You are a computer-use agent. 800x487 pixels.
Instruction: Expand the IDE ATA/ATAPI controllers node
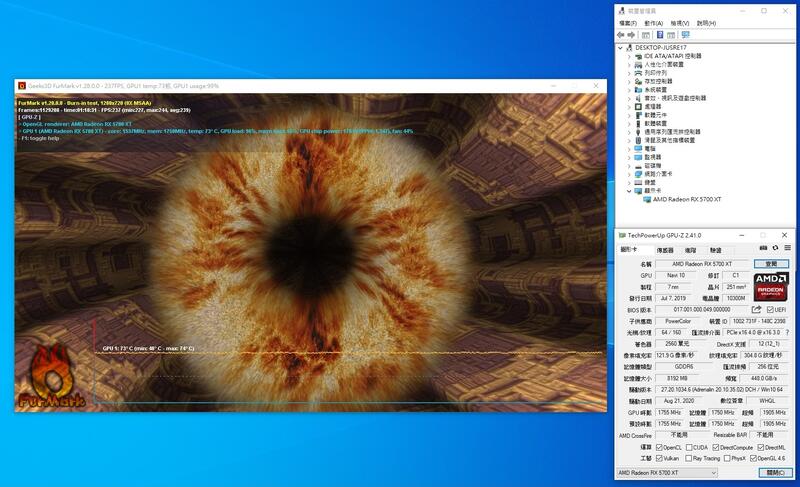pyautogui.click(x=629, y=56)
